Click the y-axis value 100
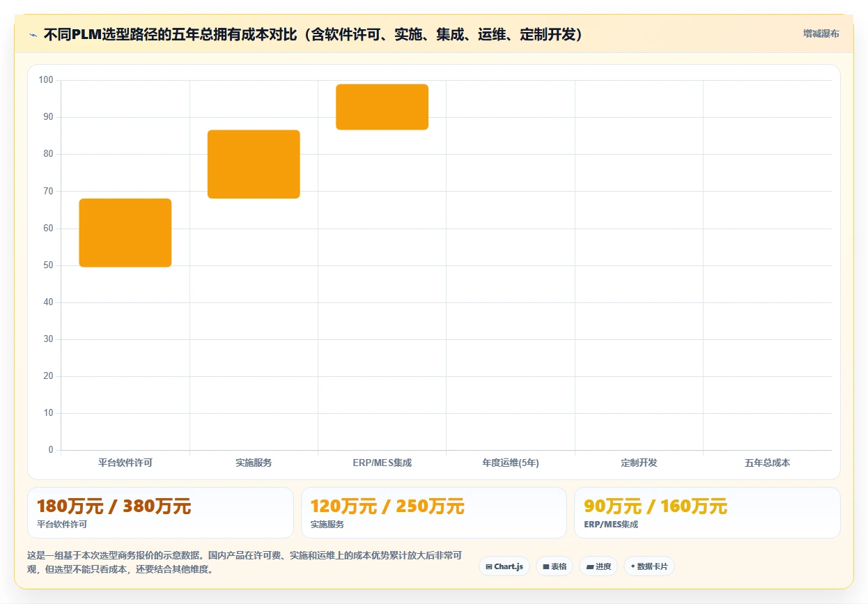 pyautogui.click(x=46, y=80)
